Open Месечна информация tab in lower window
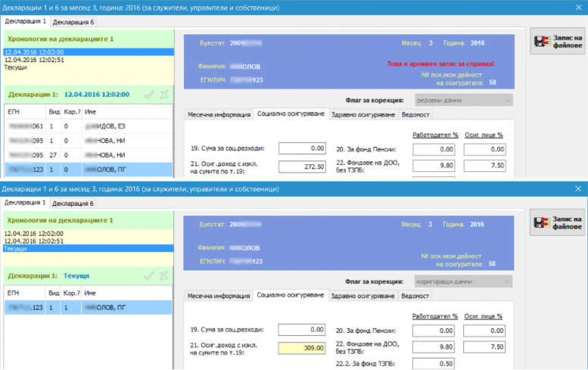Viewport: 588px width, 370px height. (x=219, y=296)
